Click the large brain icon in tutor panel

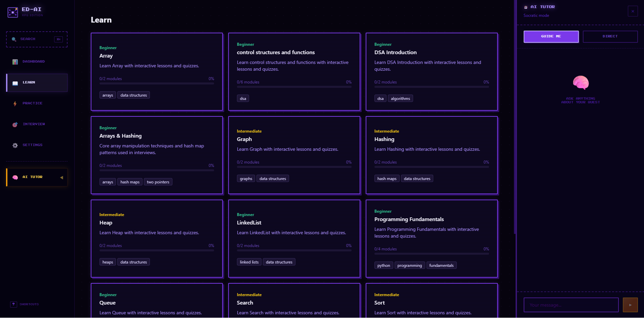[580, 83]
